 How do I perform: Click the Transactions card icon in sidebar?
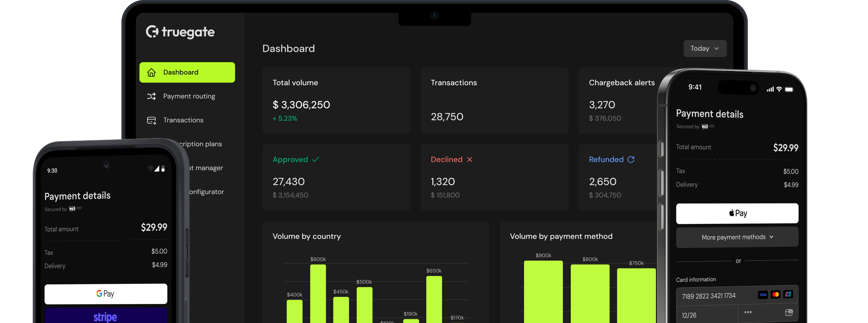pyautogui.click(x=151, y=120)
